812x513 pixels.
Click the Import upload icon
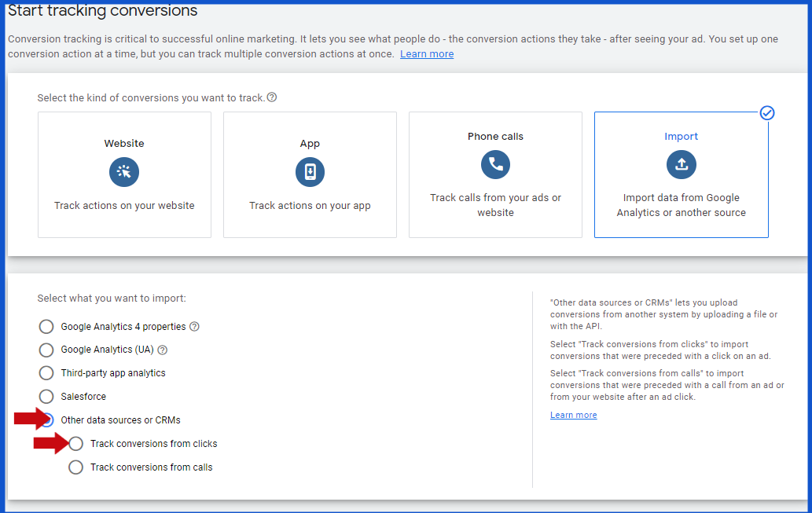coord(682,165)
